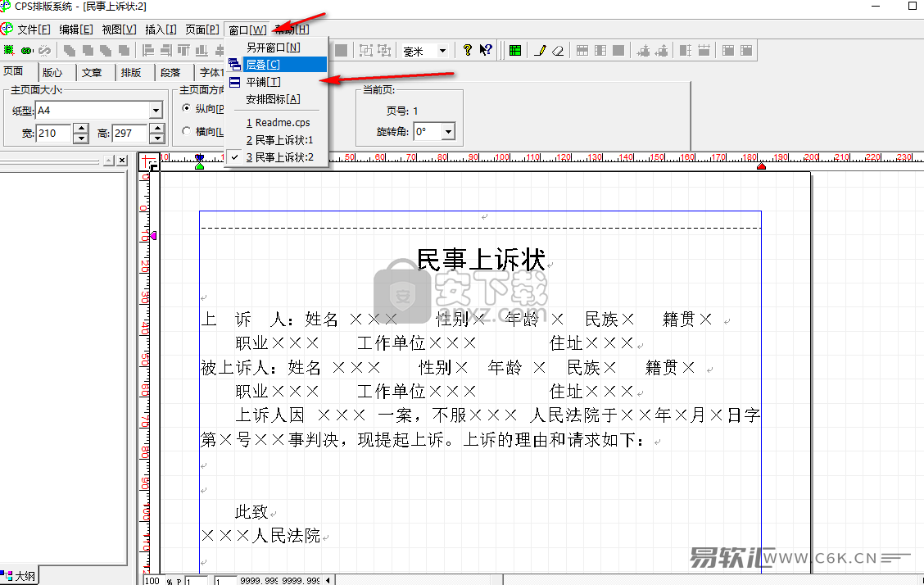
Task: Click the merge cells grey square icon
Action: [618, 51]
